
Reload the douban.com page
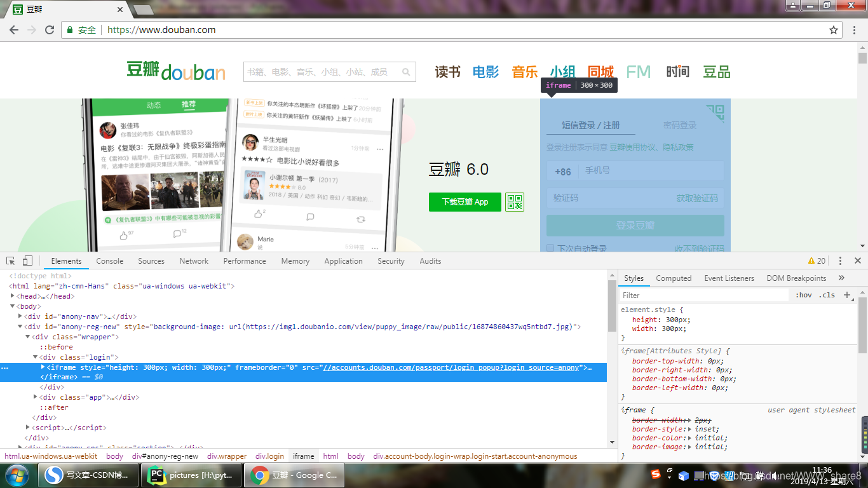pos(50,30)
